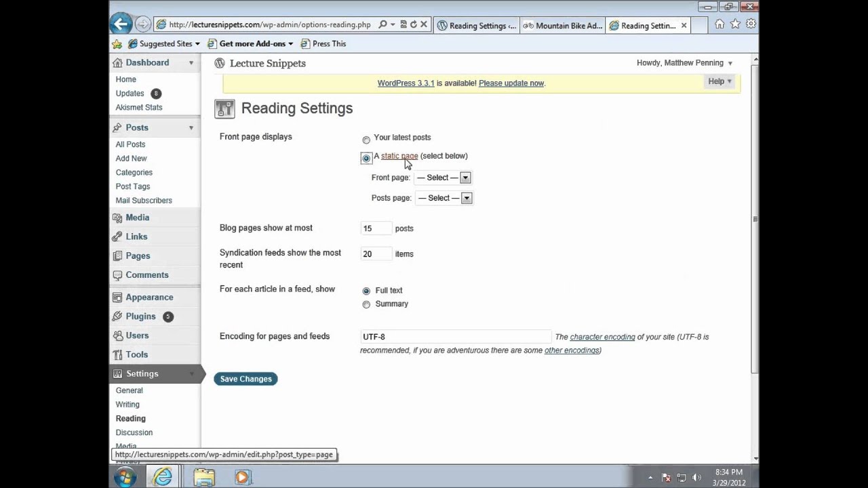868x488 pixels.
Task: Show hidden system tray icons arrow
Action: [650, 478]
